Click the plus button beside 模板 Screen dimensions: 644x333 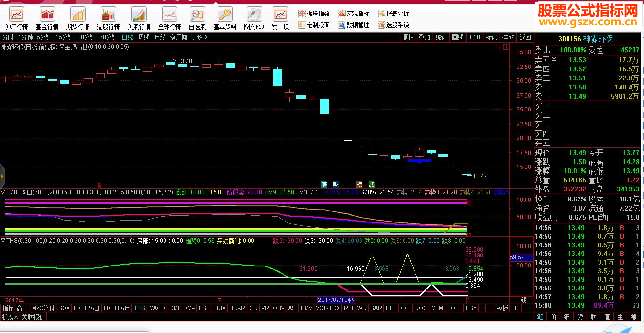[x=515, y=308]
